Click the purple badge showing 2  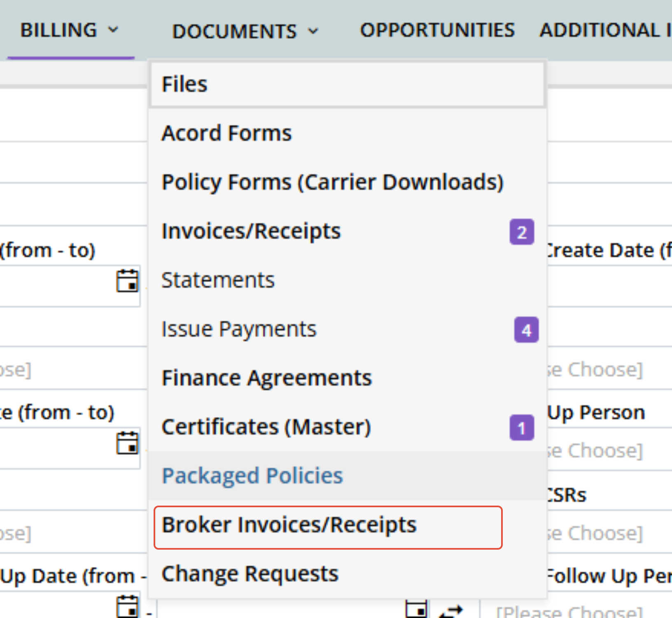click(x=522, y=232)
